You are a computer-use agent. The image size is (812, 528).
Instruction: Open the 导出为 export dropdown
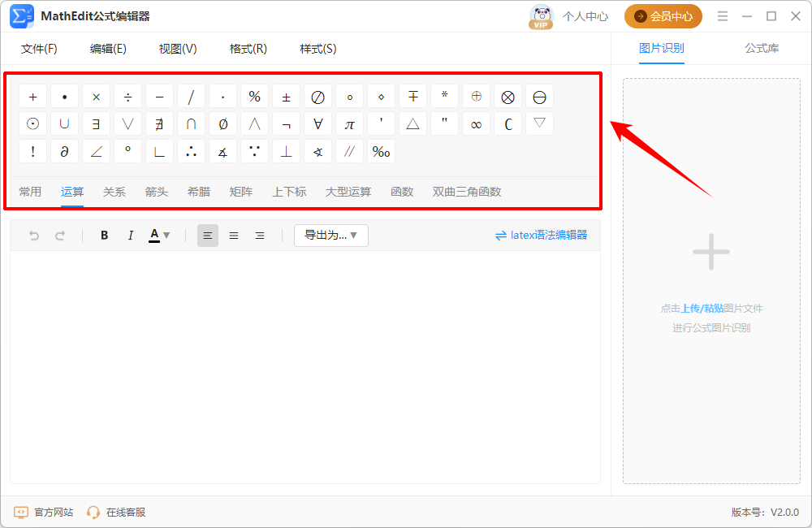[x=331, y=236]
